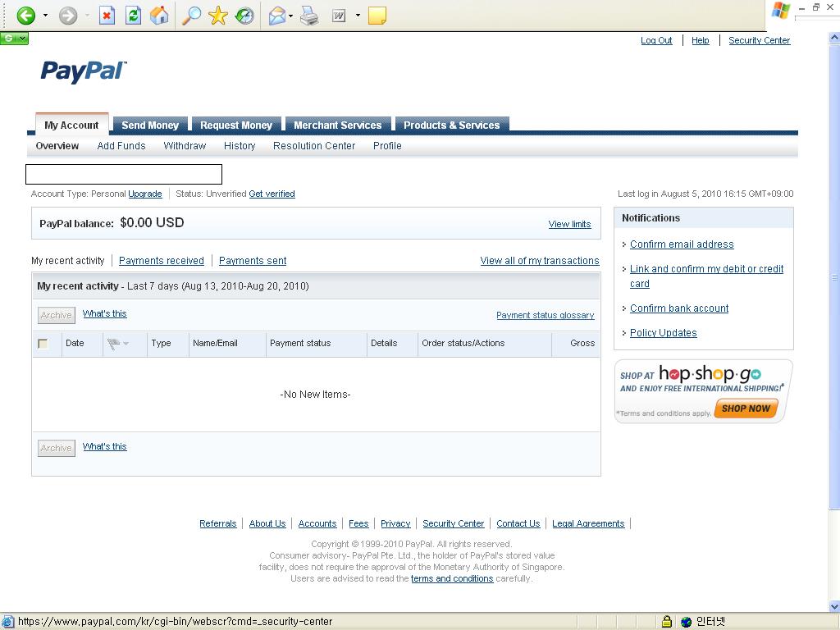Open the flag column sort dropdown arrow
Image resolution: width=840 pixels, height=630 pixels.
point(126,344)
